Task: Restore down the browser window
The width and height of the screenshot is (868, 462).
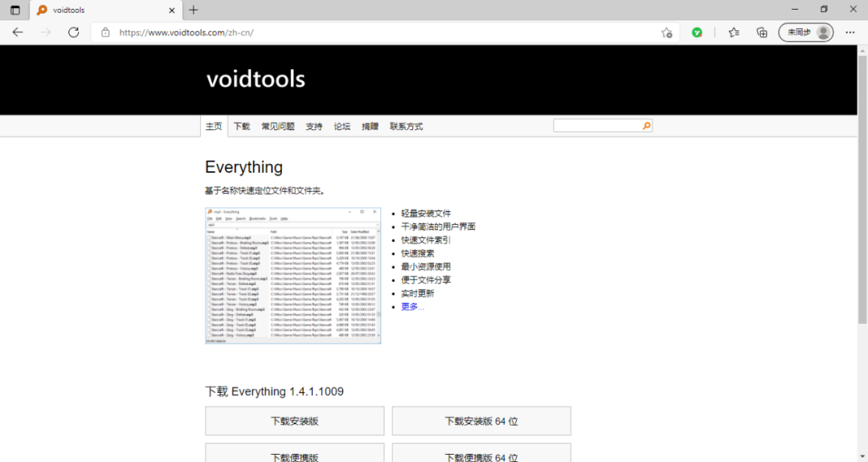Action: pyautogui.click(x=824, y=10)
